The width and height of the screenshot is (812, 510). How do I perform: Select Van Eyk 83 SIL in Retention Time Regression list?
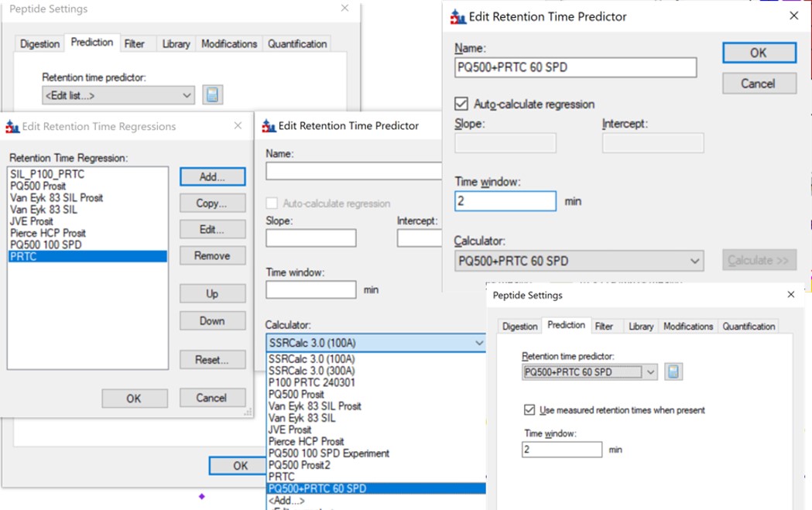click(x=43, y=210)
